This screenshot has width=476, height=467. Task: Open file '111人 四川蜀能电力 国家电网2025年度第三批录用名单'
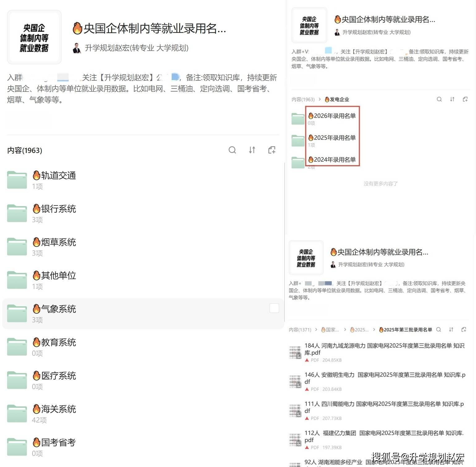[384, 407]
